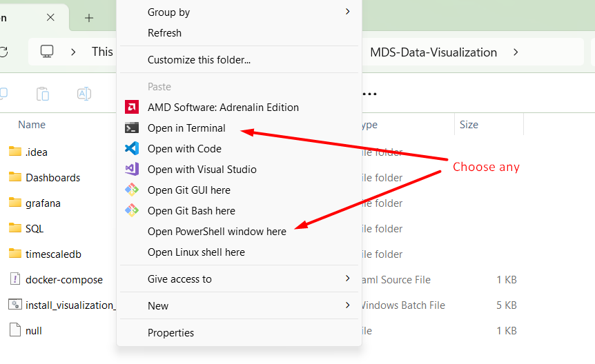Click the Git GUI icon
Image resolution: width=595 pixels, height=364 pixels.
131,190
